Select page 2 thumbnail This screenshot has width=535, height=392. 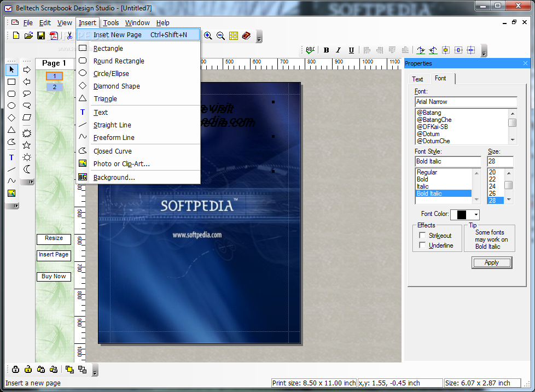[x=55, y=87]
